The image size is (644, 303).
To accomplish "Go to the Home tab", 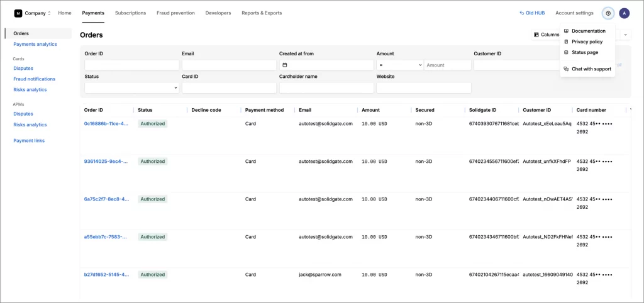I will coord(65,13).
